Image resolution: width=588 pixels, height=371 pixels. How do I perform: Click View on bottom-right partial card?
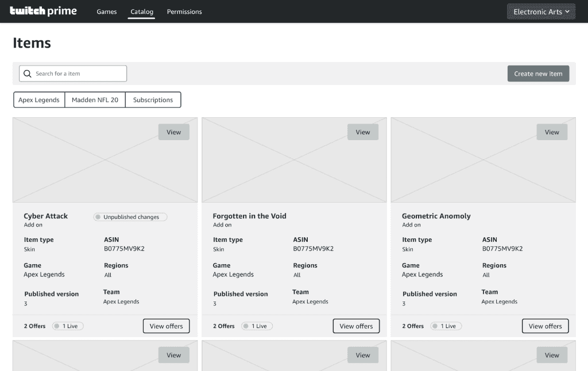click(552, 355)
